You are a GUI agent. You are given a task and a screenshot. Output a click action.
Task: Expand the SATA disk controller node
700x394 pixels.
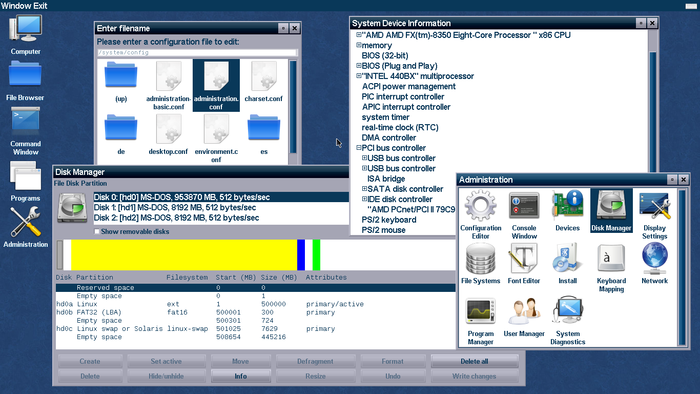[364, 188]
